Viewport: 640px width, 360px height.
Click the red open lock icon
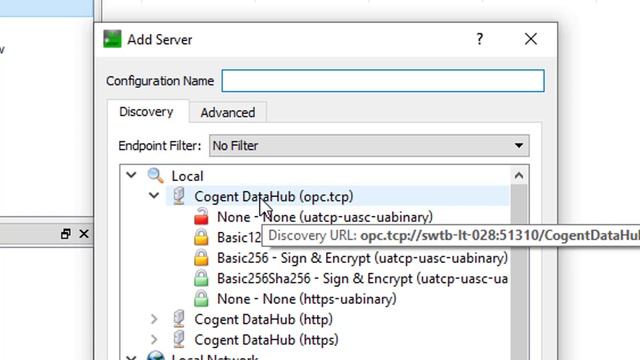pos(201,216)
